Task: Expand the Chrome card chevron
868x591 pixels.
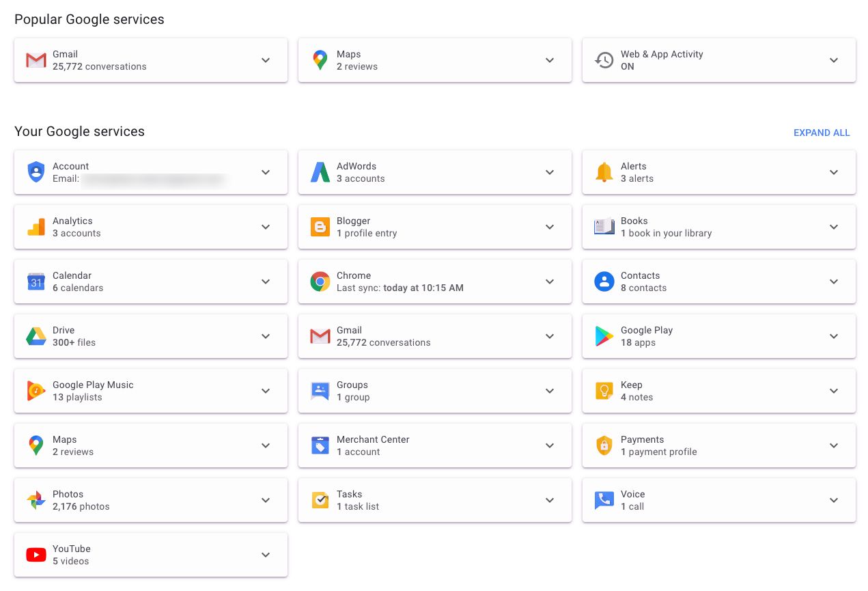Action: tap(550, 281)
